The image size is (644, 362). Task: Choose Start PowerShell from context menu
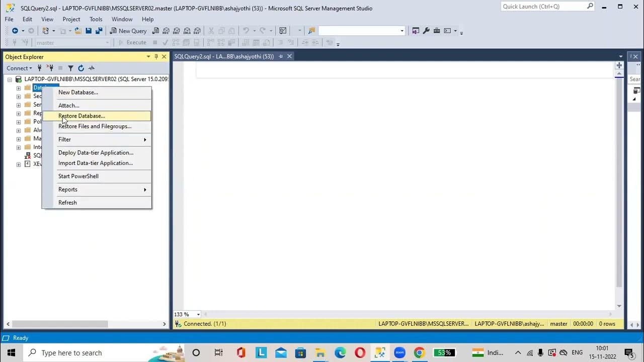point(97,176)
